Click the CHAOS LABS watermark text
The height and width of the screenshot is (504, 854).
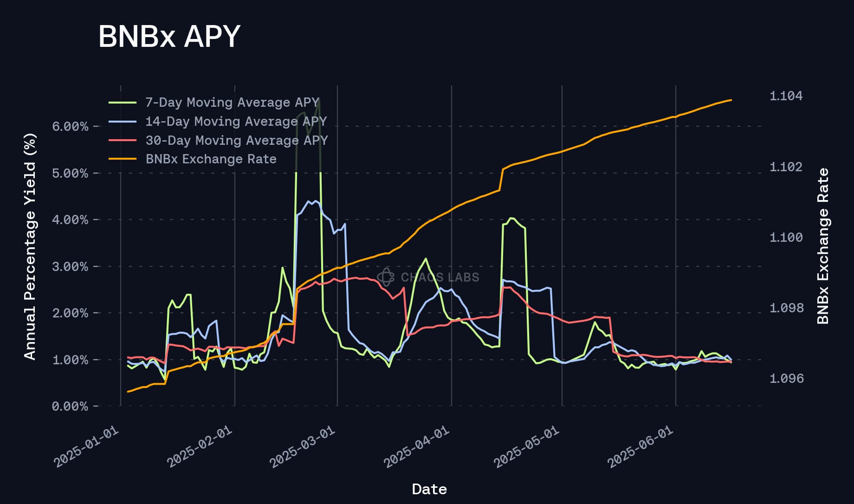point(440,278)
